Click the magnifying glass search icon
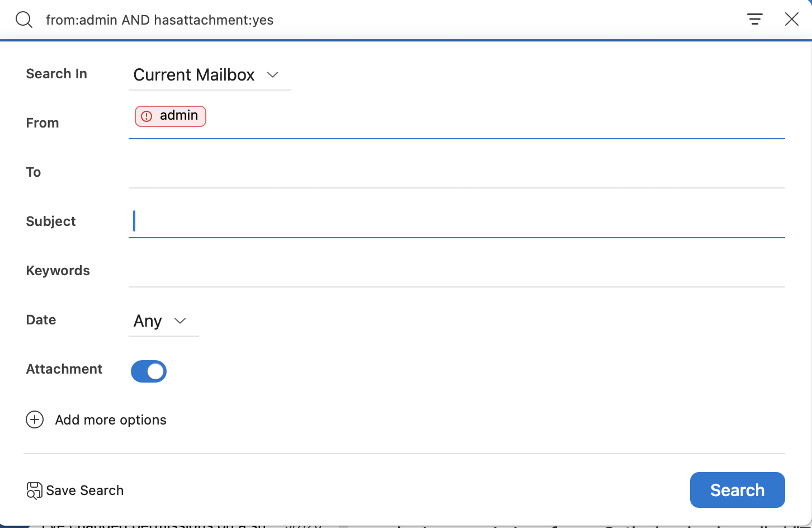The height and width of the screenshot is (528, 812). coord(24,20)
